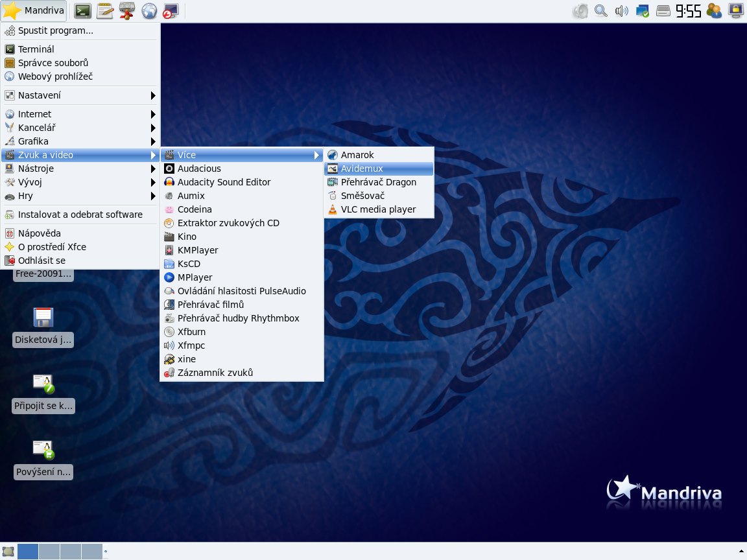The image size is (747, 560).
Task: Expand the Nástroje submenu
Action: 80,169
